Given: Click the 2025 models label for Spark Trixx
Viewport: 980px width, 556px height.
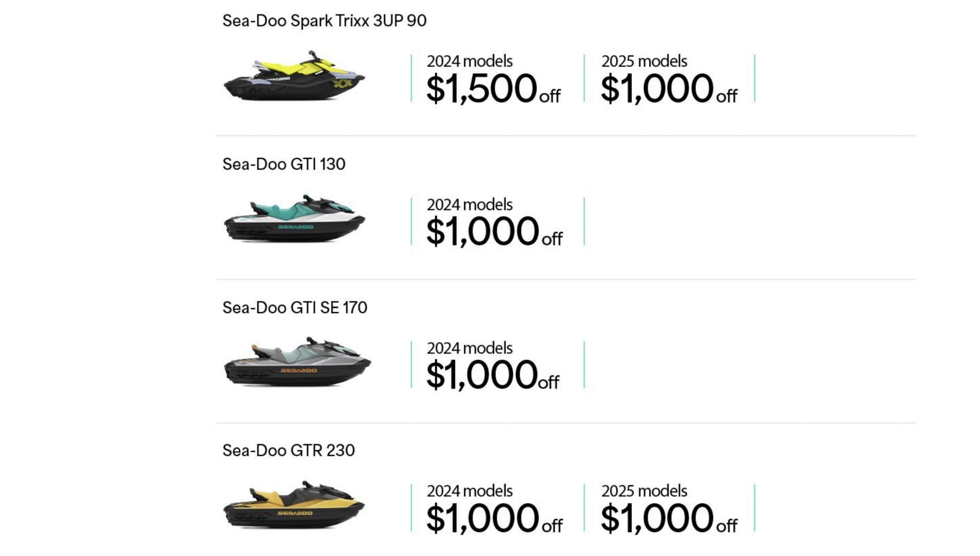Looking at the screenshot, I should point(644,61).
